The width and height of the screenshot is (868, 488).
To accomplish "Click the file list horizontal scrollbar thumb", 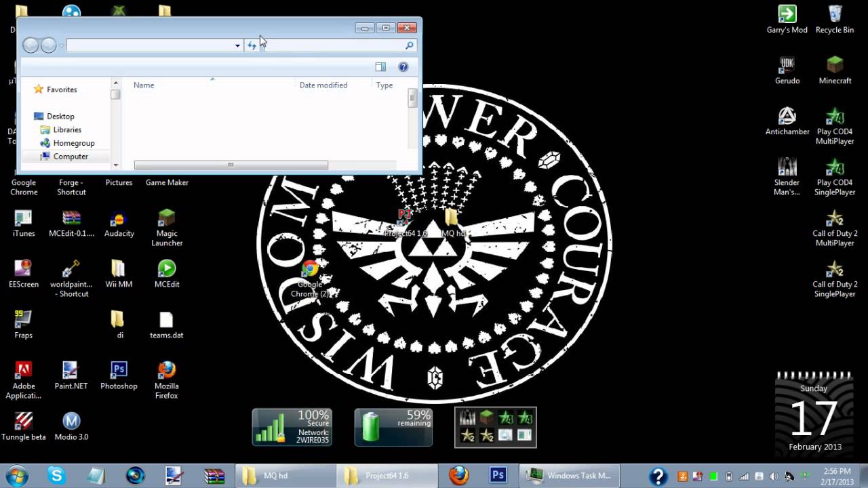I will pos(231,165).
